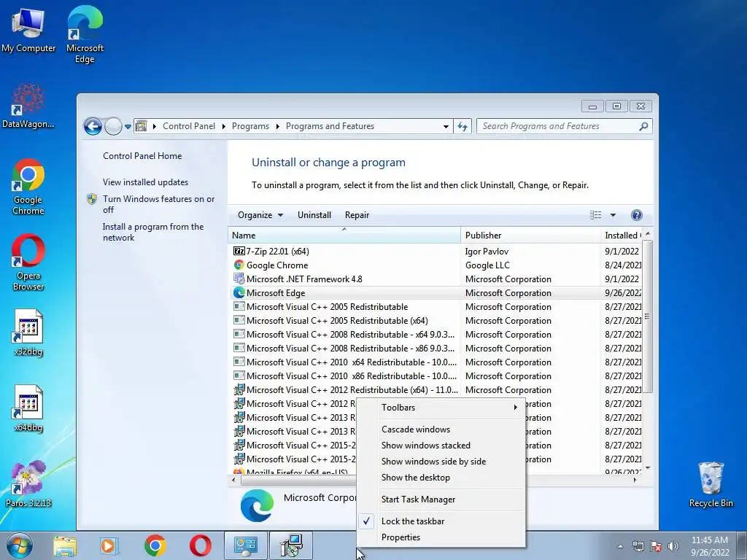Click the horizontal scrollbar left arrow

(233, 480)
